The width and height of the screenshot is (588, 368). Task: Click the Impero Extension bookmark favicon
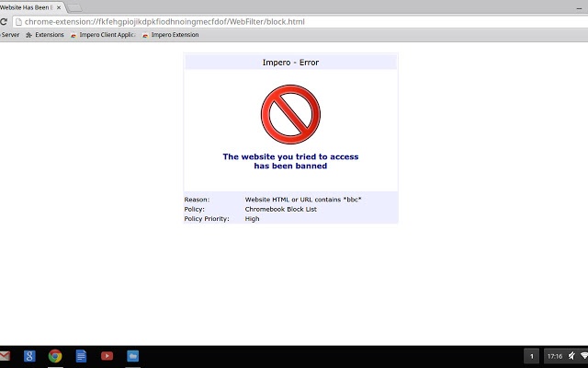click(145, 35)
